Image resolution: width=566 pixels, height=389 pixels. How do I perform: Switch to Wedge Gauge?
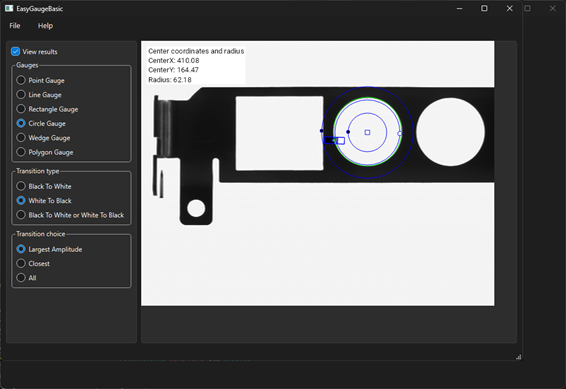tap(21, 138)
